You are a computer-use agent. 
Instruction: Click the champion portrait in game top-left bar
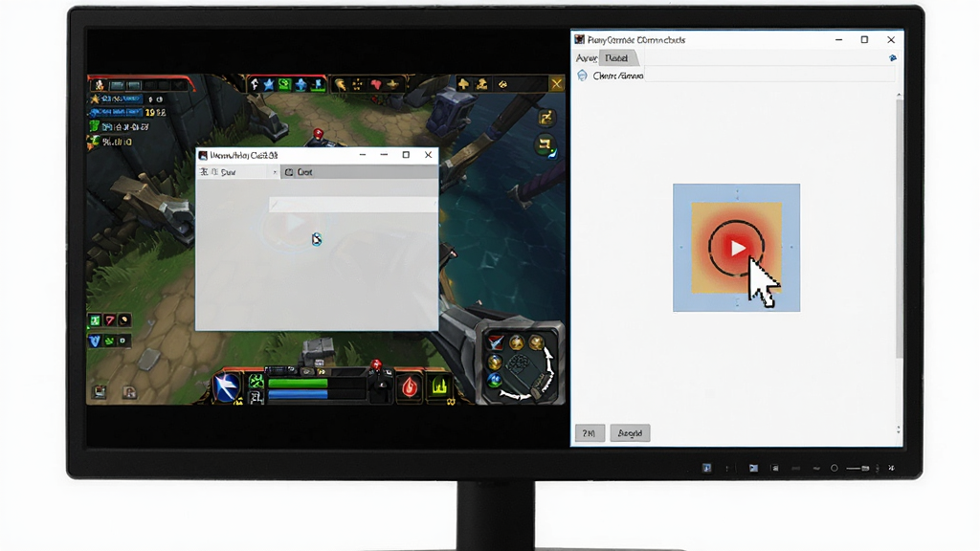99,84
